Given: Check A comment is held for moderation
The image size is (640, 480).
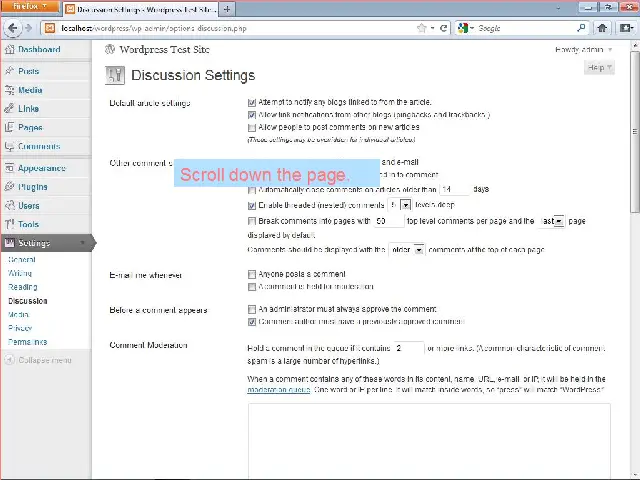Looking at the screenshot, I should coord(252,287).
